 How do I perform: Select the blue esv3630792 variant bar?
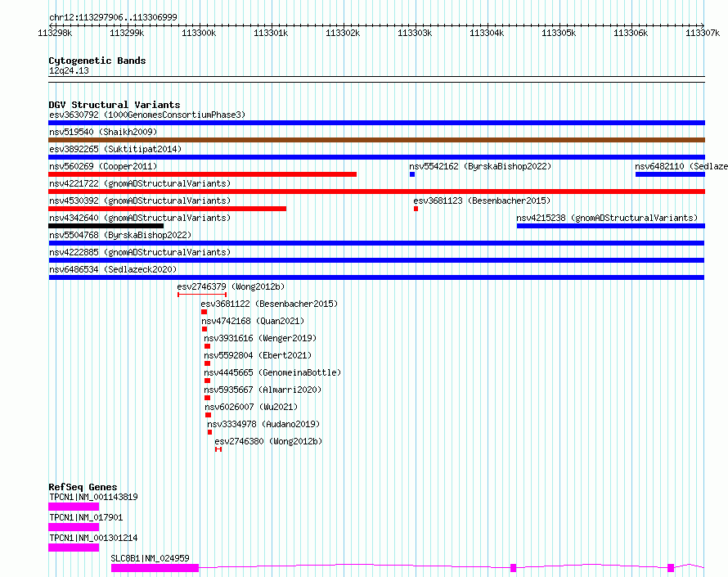[376, 123]
